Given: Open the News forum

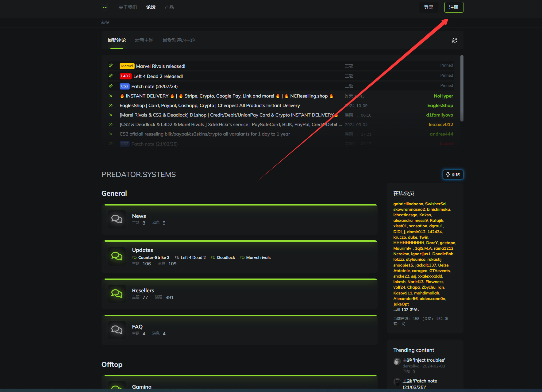Looking at the screenshot, I should click(139, 216).
